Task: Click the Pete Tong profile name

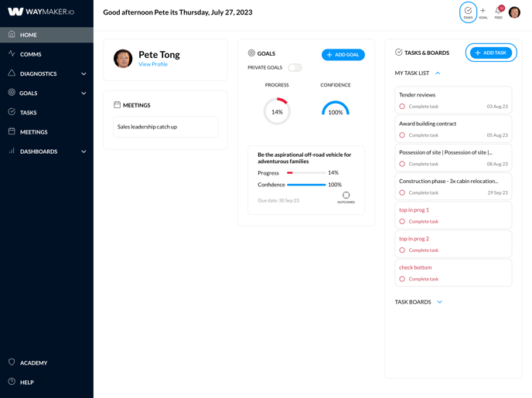Action: point(159,55)
